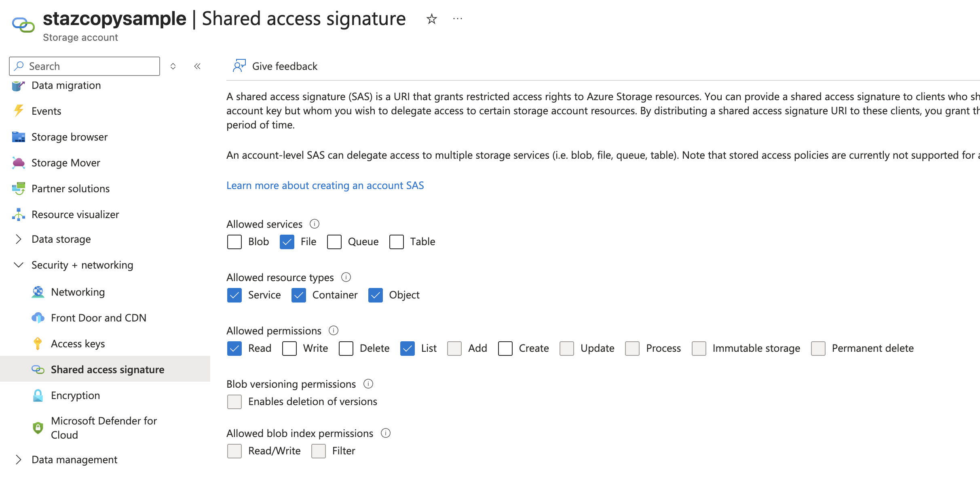
Task: Click the Access keys key icon
Action: point(38,344)
